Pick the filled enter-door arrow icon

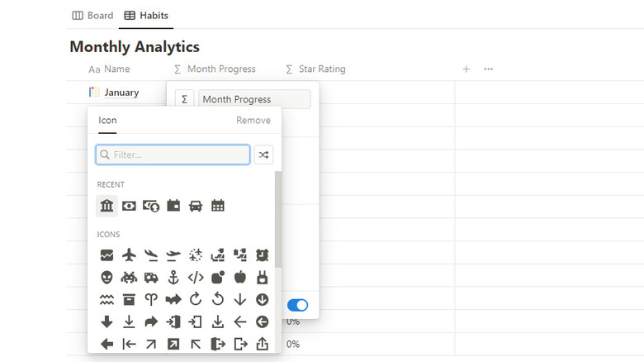pos(173,322)
